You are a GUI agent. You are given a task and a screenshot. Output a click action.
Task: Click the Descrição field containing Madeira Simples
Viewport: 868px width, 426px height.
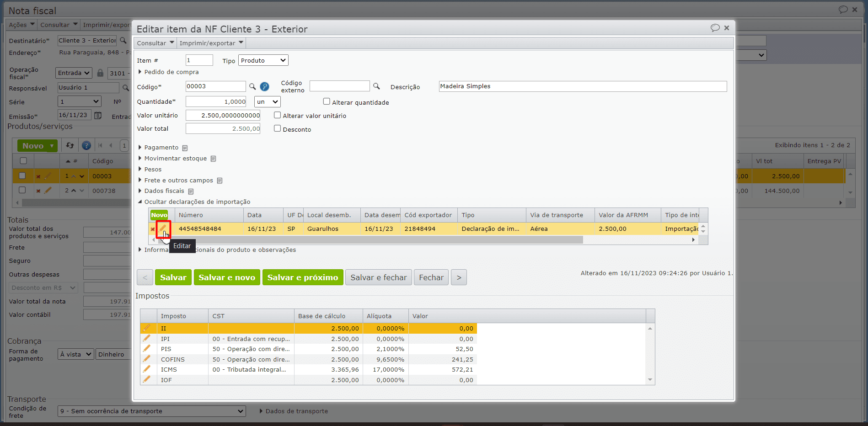[x=582, y=86]
